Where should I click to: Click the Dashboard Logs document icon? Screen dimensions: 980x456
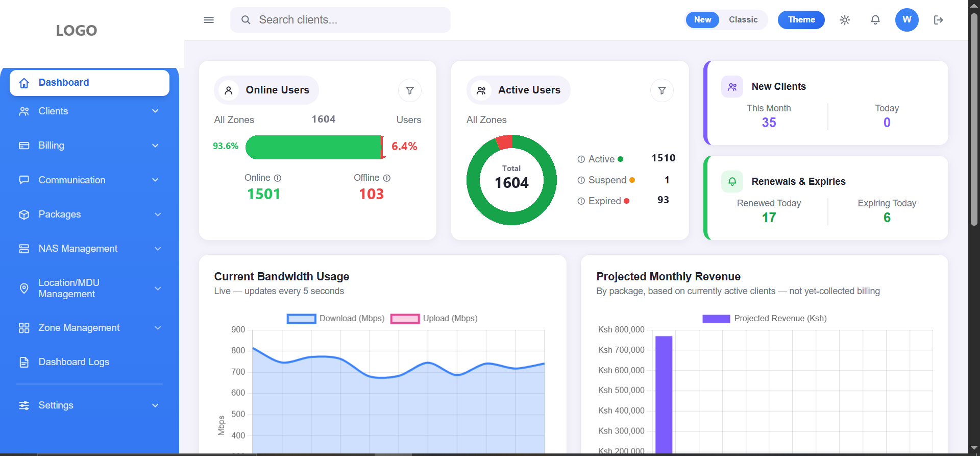[x=24, y=362]
